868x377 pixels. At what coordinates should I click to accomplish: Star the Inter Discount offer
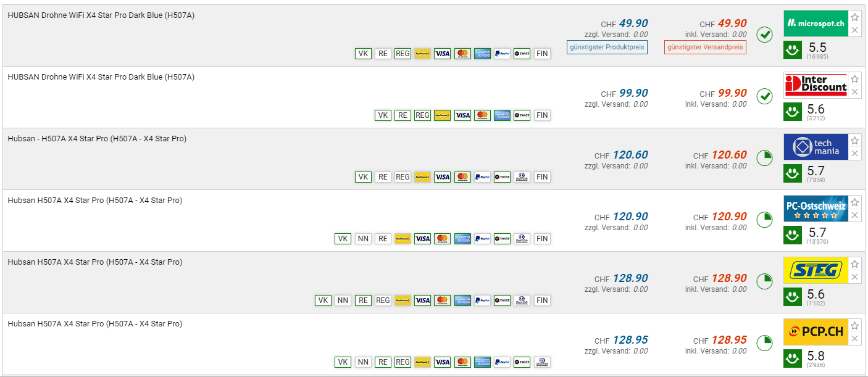pyautogui.click(x=854, y=79)
